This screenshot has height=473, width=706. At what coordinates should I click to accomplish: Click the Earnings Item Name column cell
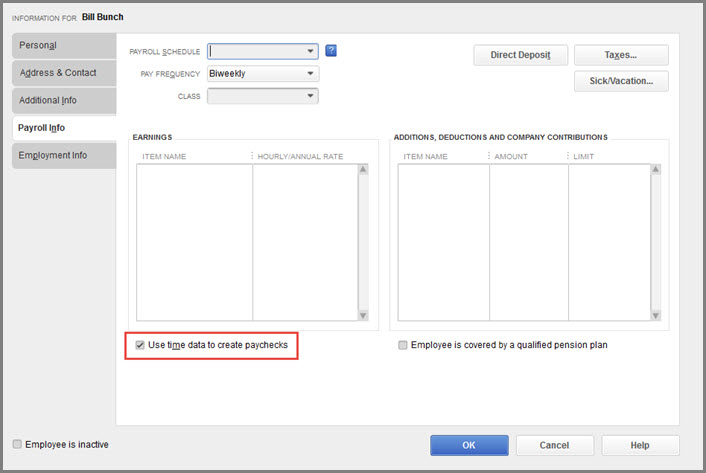click(x=195, y=242)
